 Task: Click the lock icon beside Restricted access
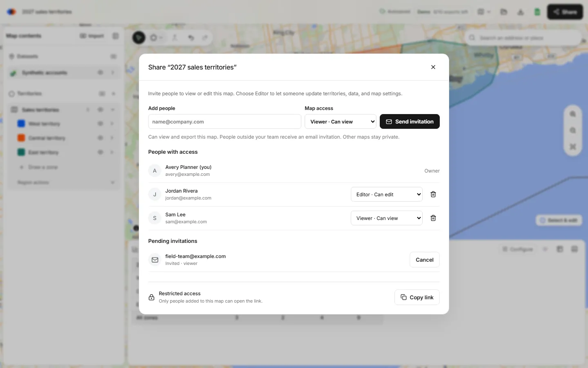coord(151,297)
